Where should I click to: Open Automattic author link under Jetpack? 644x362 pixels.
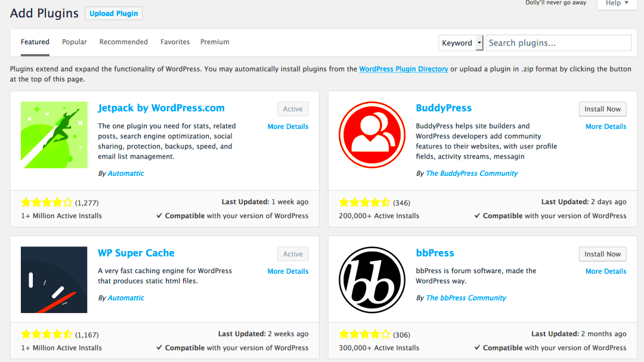126,174
